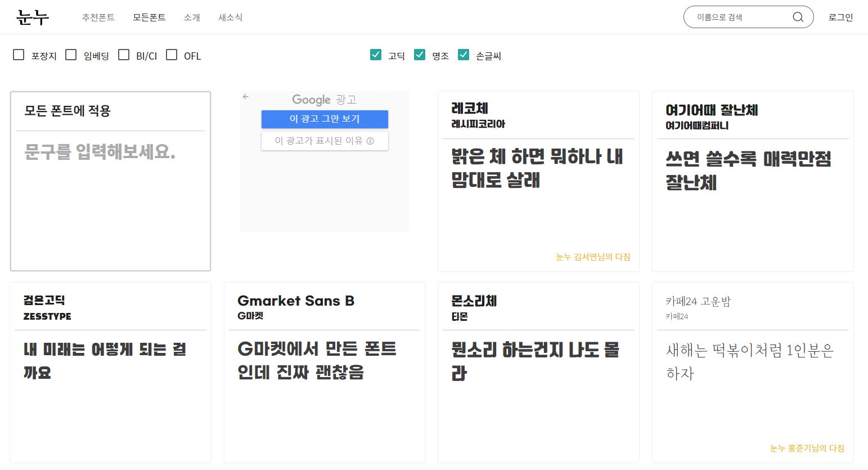Viewport: 868px width, 470px height.
Task: Click the ZESSTYPE maker name
Action: coord(47,316)
